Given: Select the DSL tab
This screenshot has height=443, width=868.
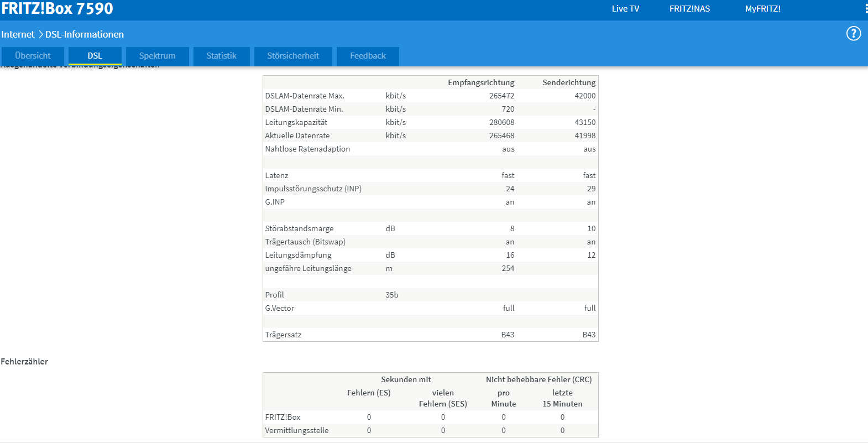Looking at the screenshot, I should point(95,56).
